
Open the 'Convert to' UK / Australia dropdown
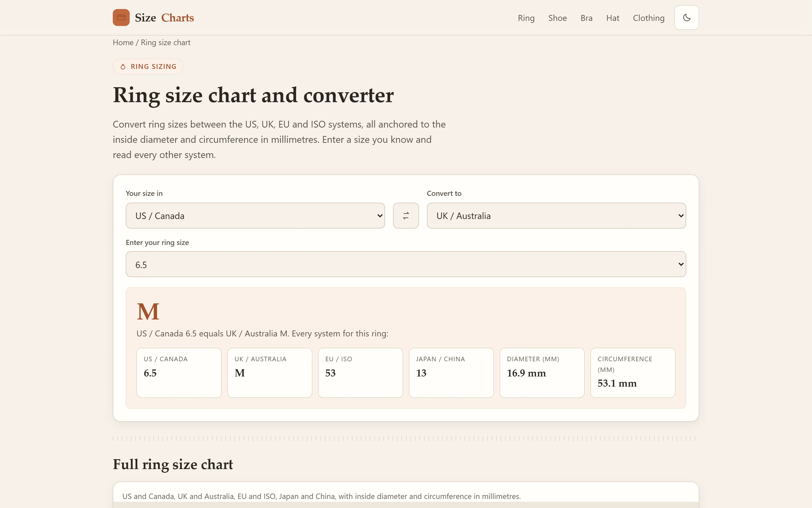556,215
